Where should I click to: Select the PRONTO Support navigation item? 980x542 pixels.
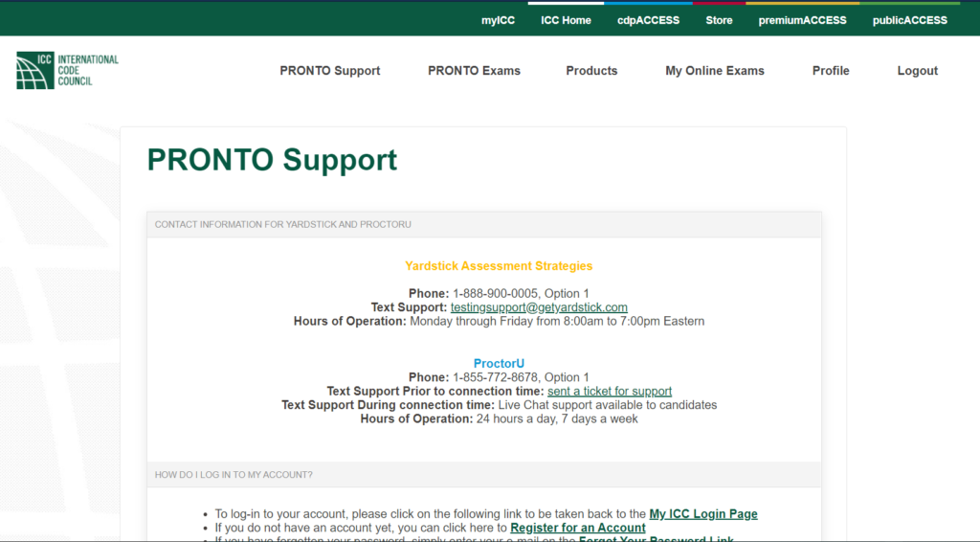330,71
